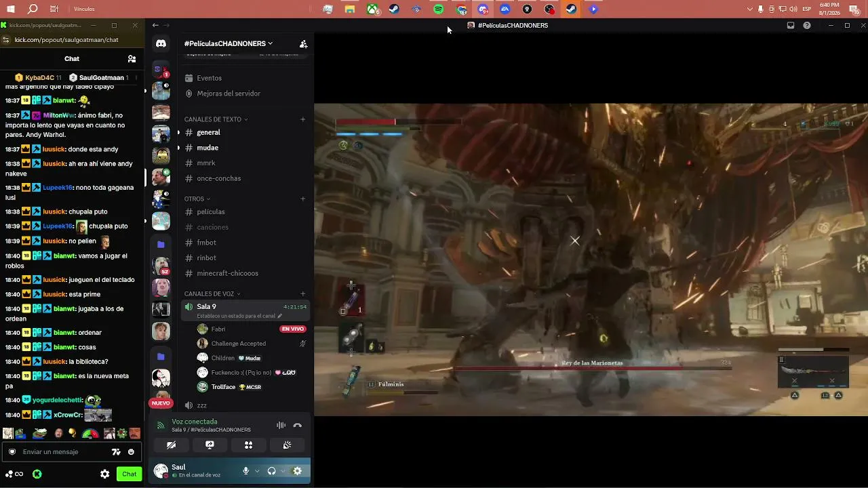This screenshot has width=868, height=488.
Task: Collapse the CANALES DE TEXTO category
Action: point(216,119)
